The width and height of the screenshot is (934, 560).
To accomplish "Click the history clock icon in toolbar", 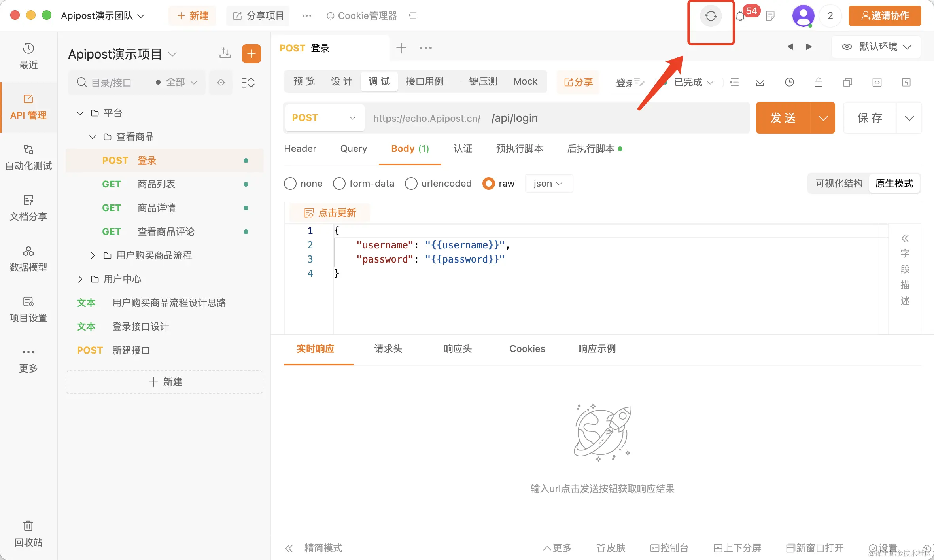I will [x=789, y=82].
